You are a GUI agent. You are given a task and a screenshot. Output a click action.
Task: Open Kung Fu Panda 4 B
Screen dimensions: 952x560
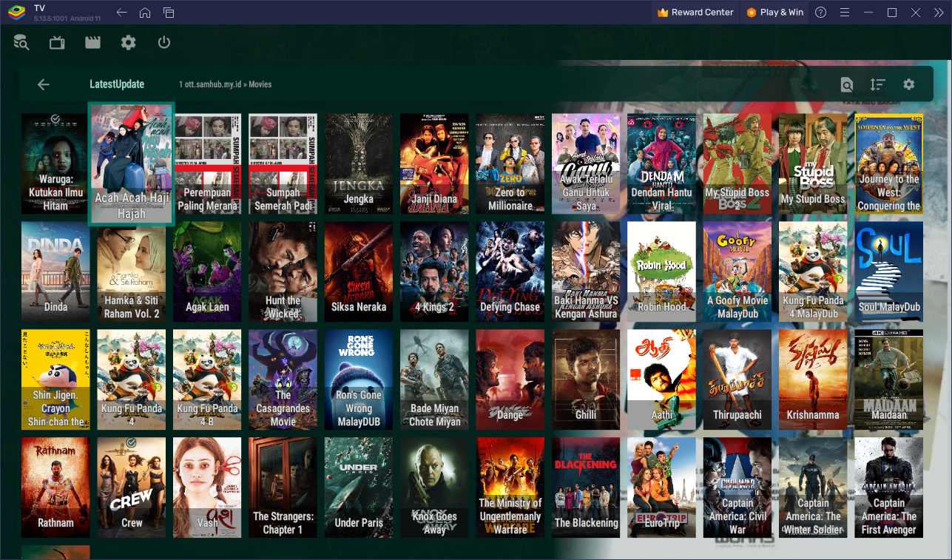click(x=207, y=379)
